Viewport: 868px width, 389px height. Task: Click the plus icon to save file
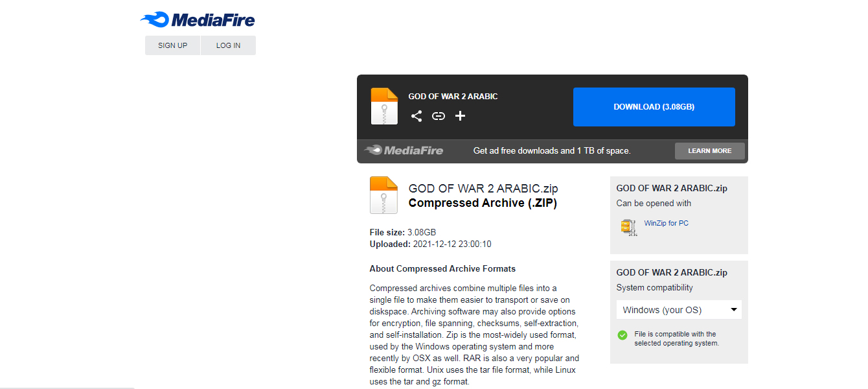coord(460,116)
